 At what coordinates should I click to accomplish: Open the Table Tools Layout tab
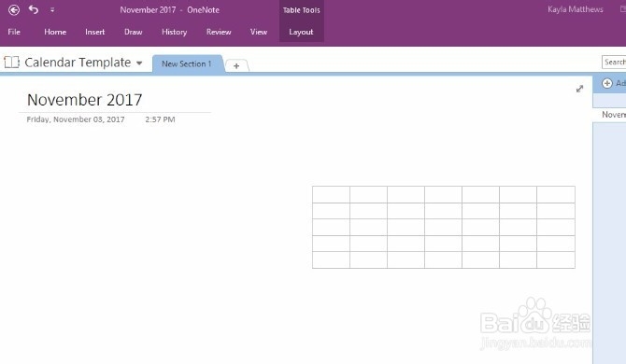click(301, 32)
